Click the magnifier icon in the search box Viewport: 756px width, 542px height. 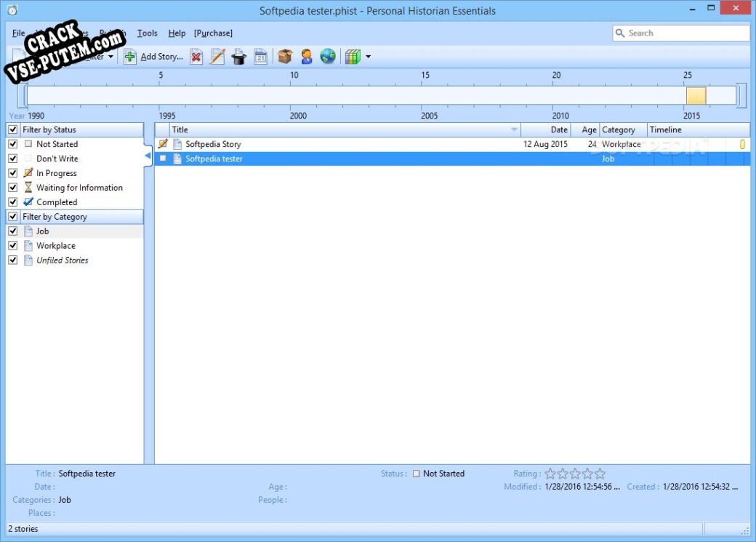tap(620, 33)
